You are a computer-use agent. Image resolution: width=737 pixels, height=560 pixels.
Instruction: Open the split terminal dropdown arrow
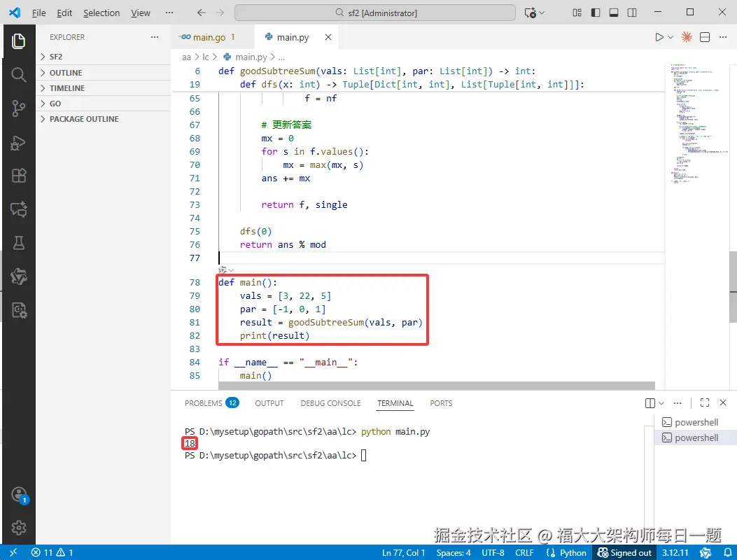pos(661,403)
